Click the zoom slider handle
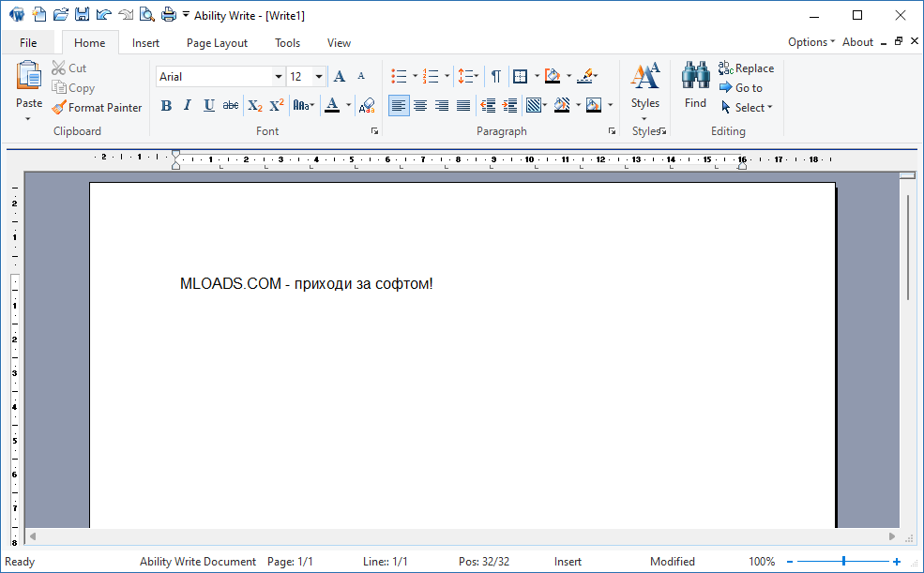 pyautogui.click(x=844, y=561)
